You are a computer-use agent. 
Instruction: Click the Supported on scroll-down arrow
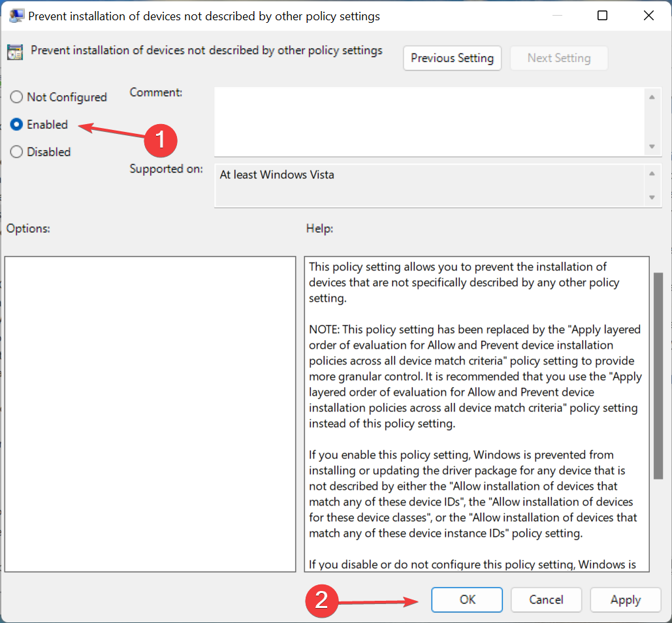point(652,197)
